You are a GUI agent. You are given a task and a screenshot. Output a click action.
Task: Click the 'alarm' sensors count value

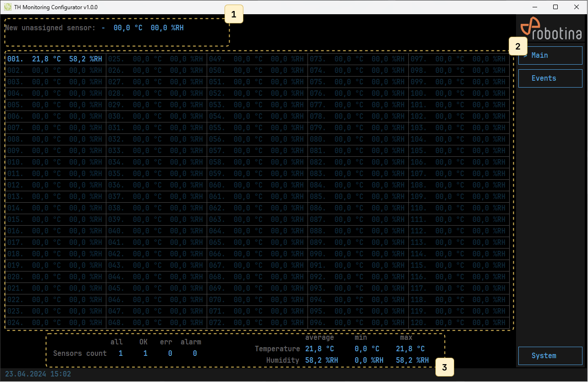click(x=195, y=354)
